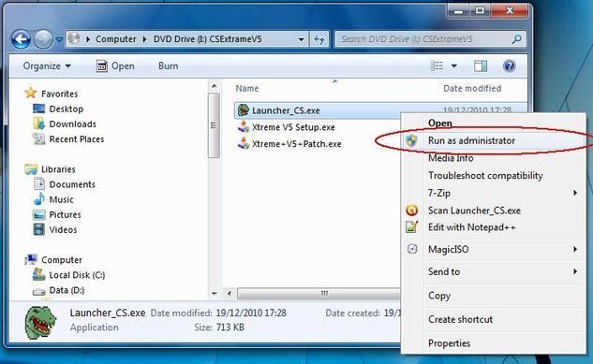593x364 pixels.
Task: Choose Media Info in context menu
Action: point(494,158)
